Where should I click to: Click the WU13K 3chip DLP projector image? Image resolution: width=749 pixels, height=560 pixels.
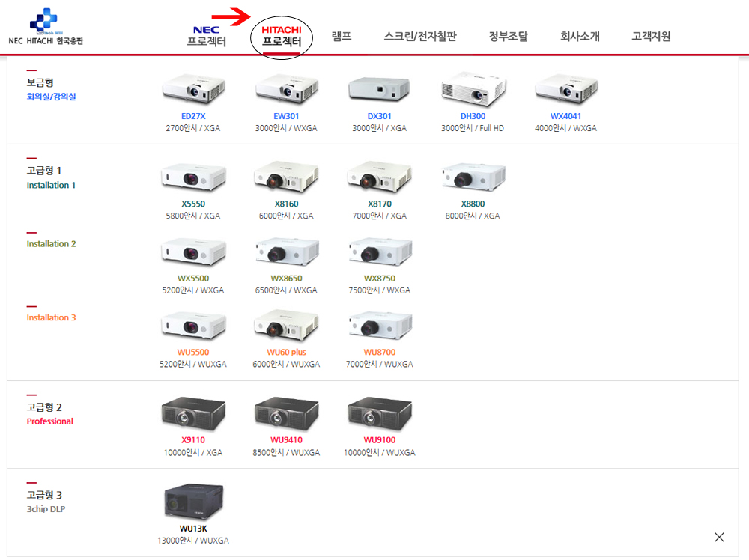pos(193,501)
